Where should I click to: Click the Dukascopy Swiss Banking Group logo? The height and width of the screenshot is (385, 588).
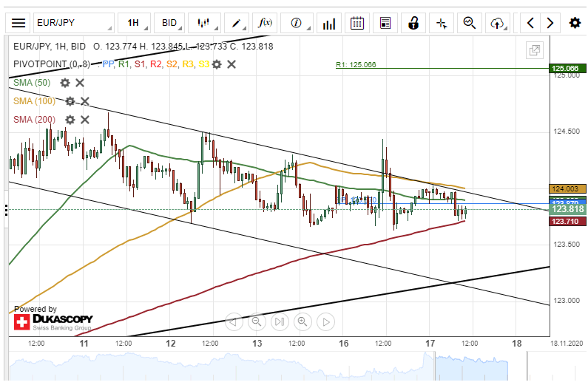tap(53, 322)
